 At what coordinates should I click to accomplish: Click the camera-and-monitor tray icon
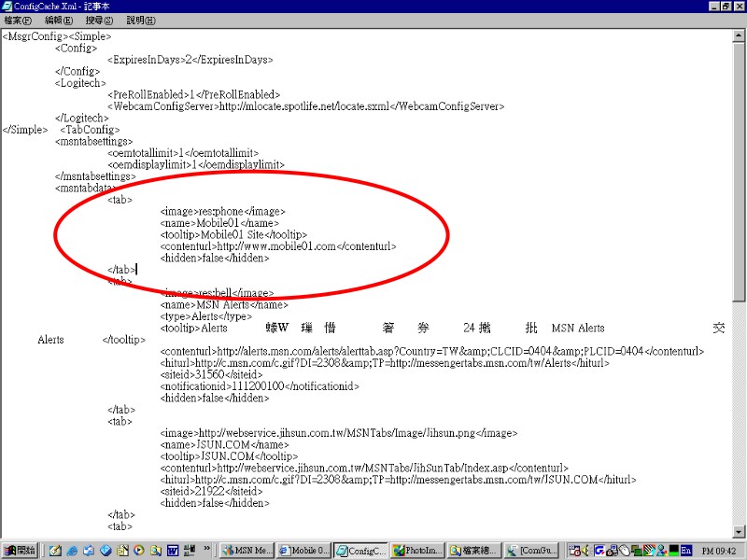click(612, 551)
